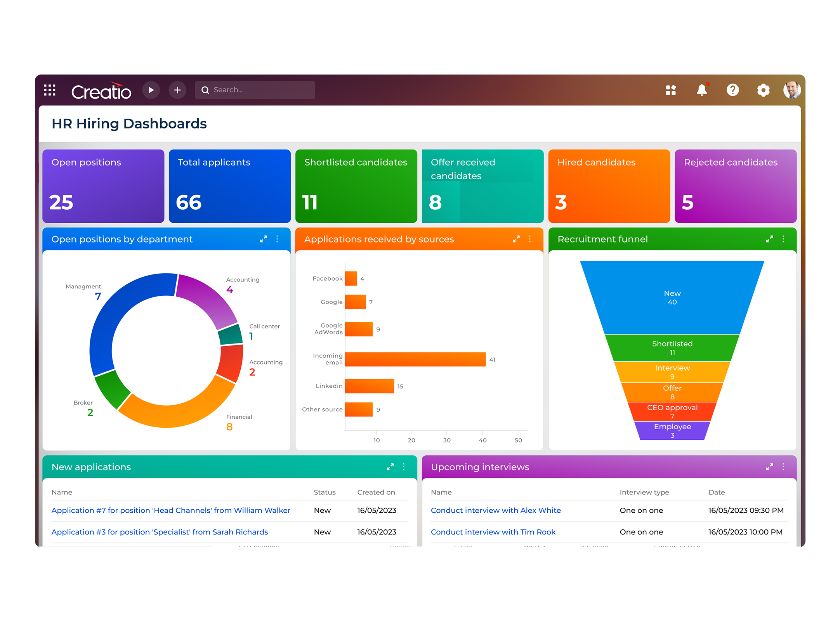Expand the New applications widget

click(390, 467)
